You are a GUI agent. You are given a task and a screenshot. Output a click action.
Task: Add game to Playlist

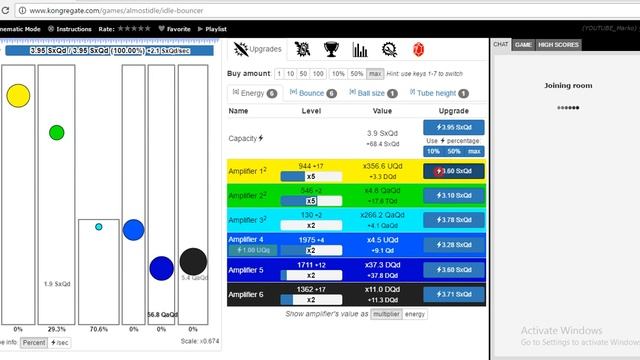click(x=212, y=29)
